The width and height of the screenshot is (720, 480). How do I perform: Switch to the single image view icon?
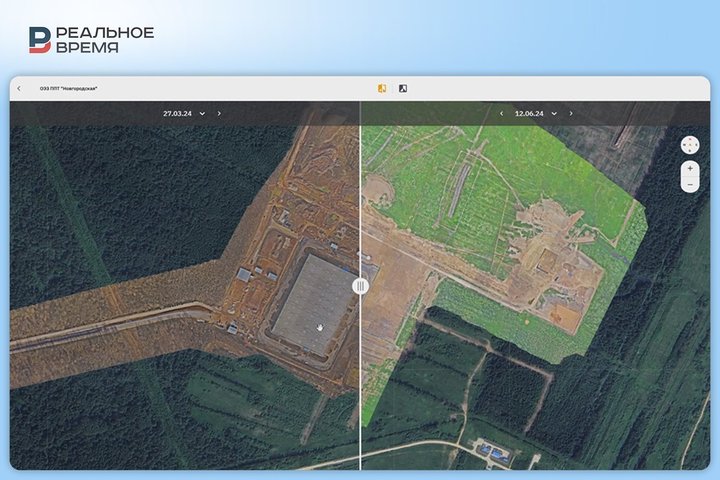[x=403, y=88]
